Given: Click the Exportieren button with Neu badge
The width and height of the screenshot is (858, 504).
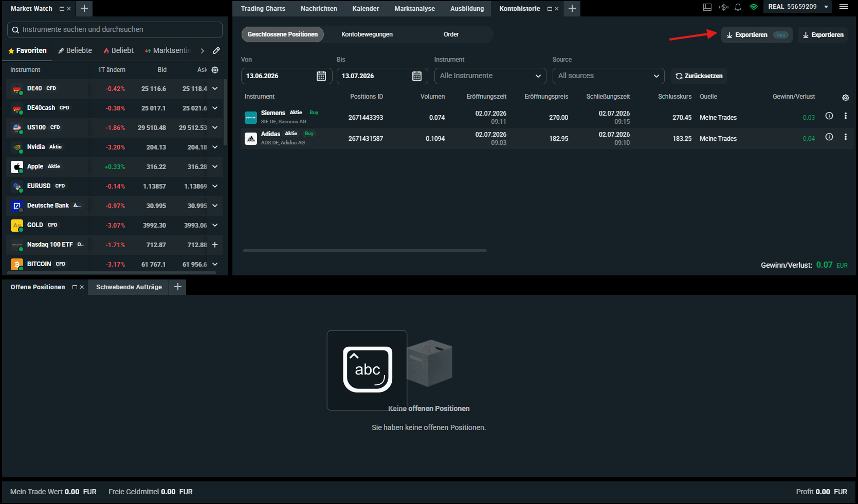Looking at the screenshot, I should (757, 35).
